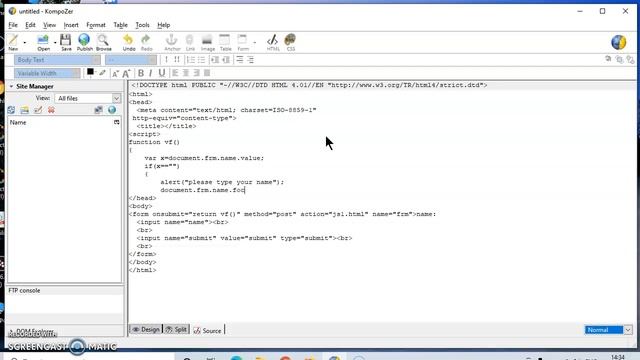Image resolution: width=640 pixels, height=360 pixels.
Task: Toggle Italic formatting
Action: 151,73
